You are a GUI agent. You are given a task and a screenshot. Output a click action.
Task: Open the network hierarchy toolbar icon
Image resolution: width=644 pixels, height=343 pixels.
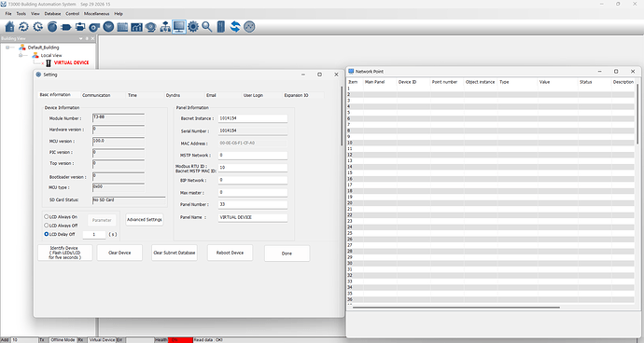165,27
